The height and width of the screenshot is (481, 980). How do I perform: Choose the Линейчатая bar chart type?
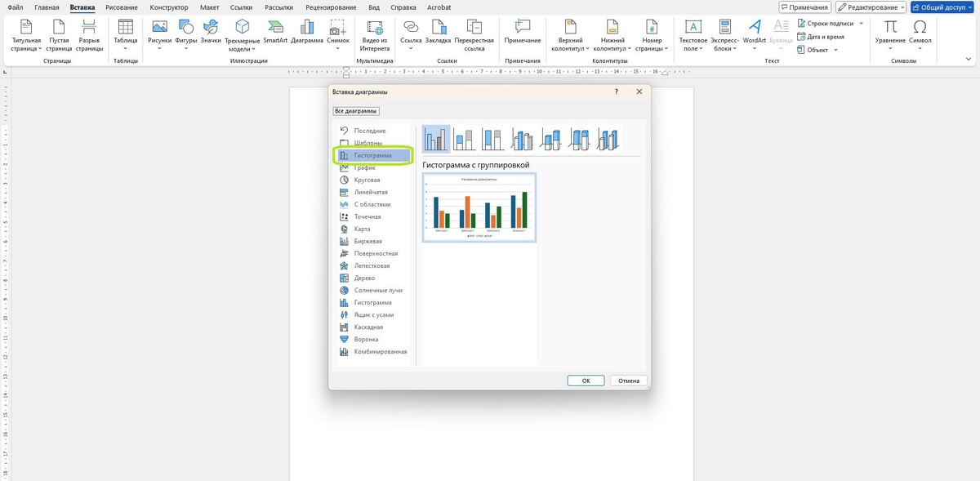[x=374, y=192]
